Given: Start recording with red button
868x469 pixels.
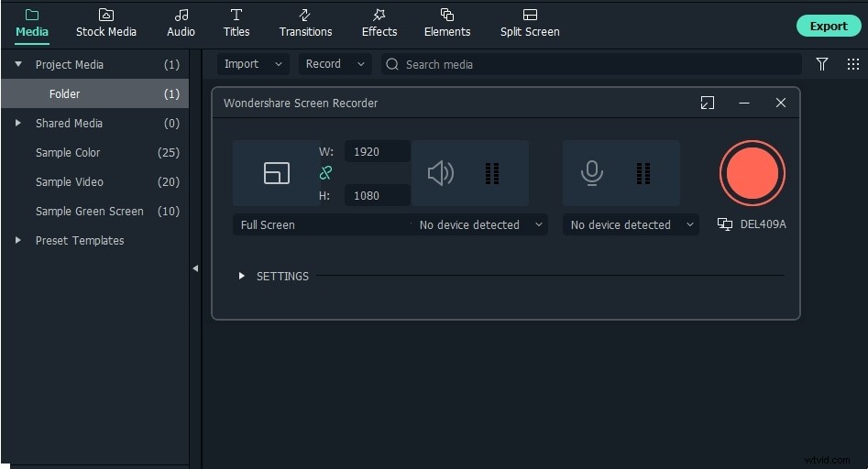Looking at the screenshot, I should pyautogui.click(x=752, y=173).
